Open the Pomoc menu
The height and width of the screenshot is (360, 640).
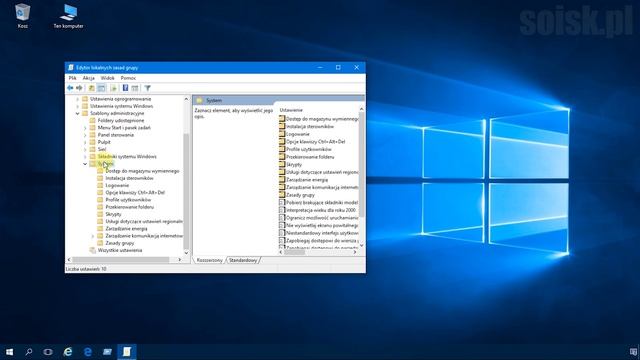click(x=128, y=78)
